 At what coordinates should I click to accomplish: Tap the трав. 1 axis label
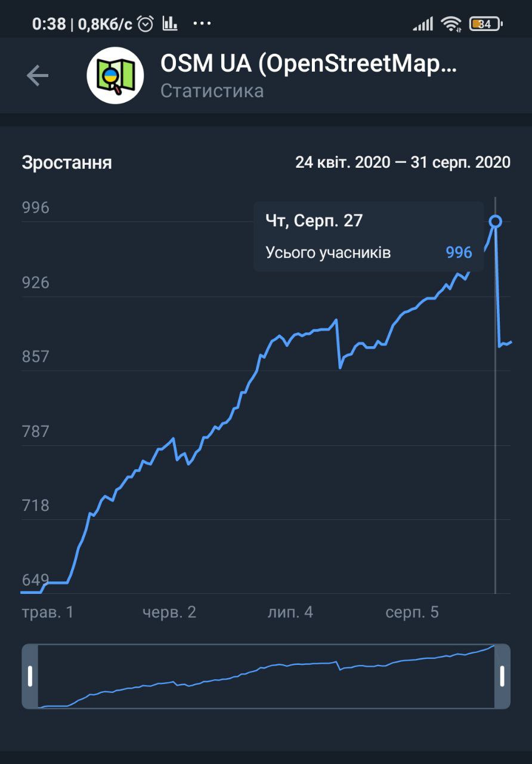pos(48,612)
